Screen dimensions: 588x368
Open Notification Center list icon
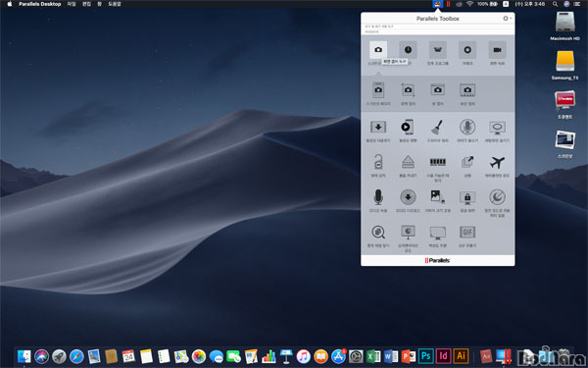point(577,4)
